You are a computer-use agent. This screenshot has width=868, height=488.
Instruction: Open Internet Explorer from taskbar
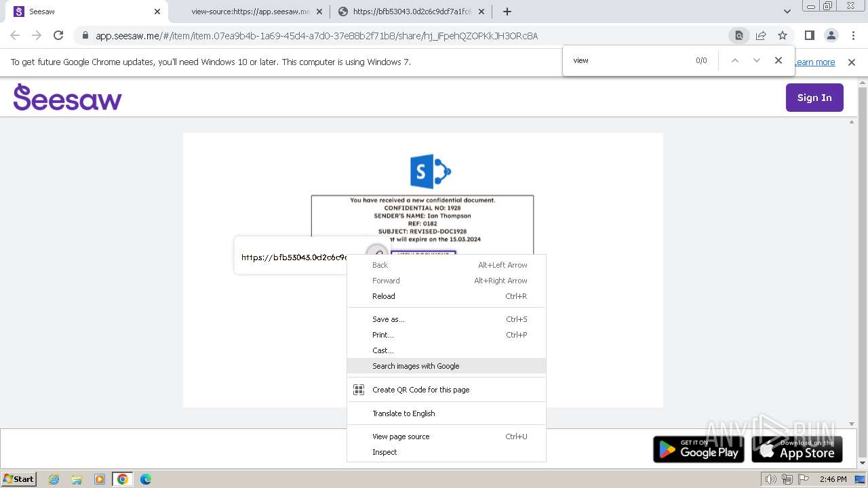tap(54, 479)
